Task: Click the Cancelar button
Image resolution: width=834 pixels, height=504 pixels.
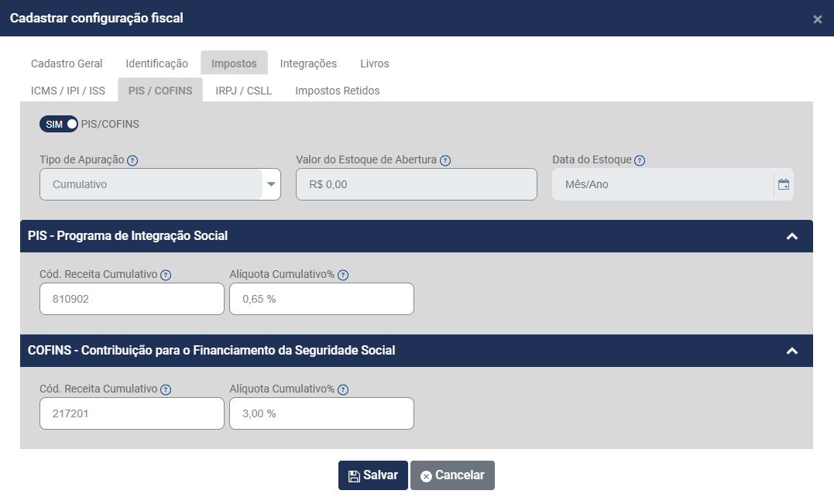Action: tap(452, 475)
